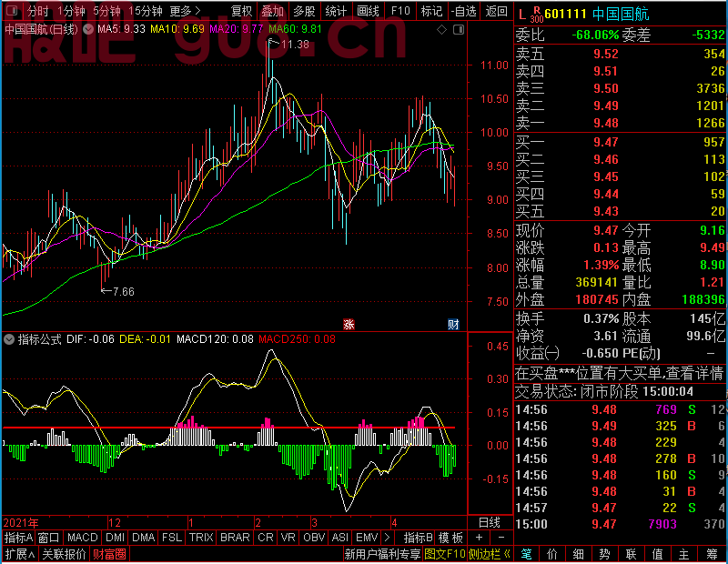The width and height of the screenshot is (728, 564).
Task: Select the 筹 chip distribution tab
Action: click(x=712, y=554)
